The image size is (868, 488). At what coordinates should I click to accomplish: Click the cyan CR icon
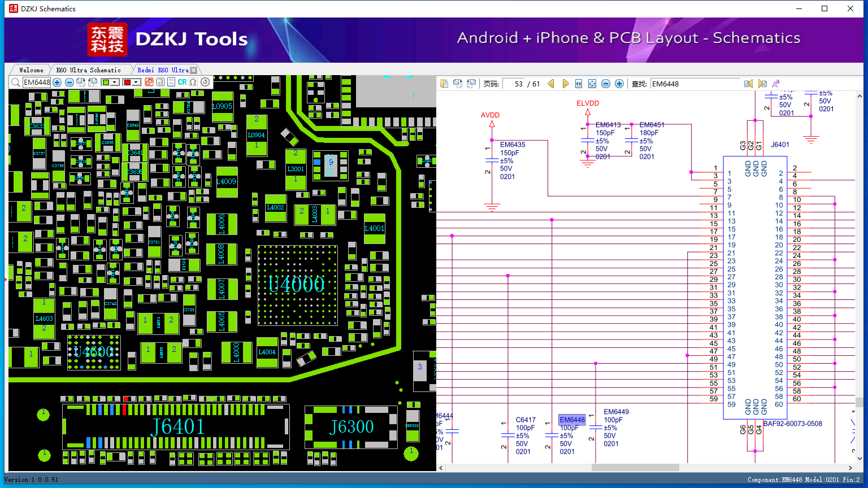(x=182, y=82)
